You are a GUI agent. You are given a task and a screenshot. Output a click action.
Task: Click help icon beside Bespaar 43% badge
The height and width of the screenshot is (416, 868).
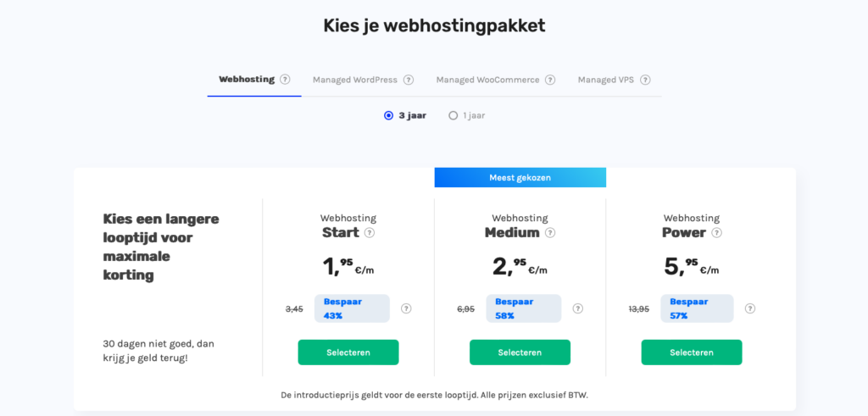click(x=406, y=308)
